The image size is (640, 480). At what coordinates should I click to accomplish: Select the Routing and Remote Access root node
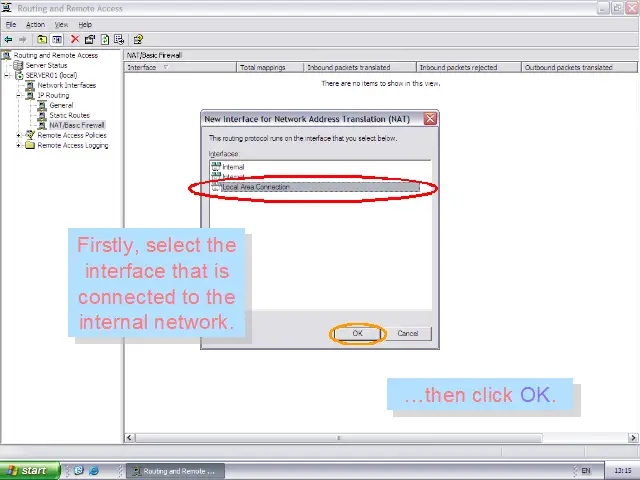(56, 55)
